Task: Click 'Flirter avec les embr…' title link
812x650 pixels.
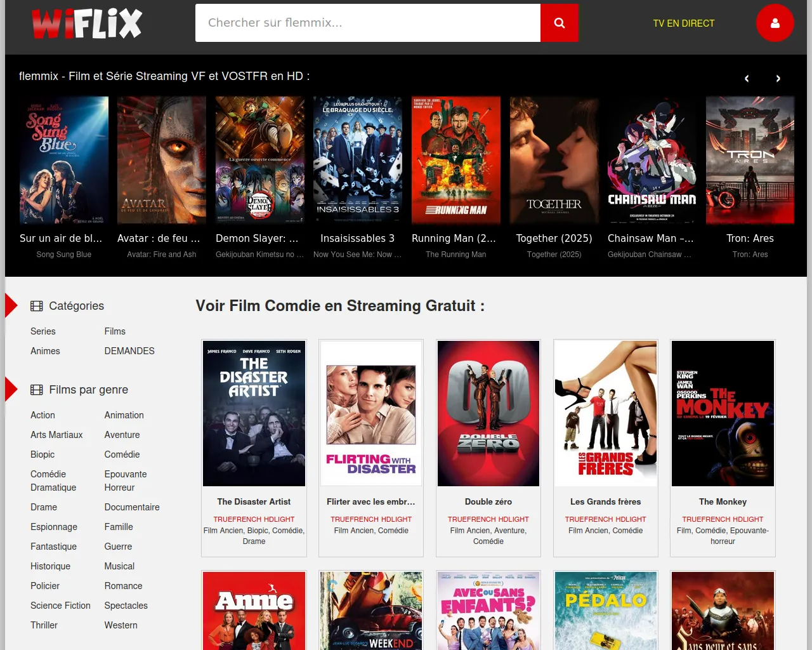Action: pyautogui.click(x=371, y=501)
